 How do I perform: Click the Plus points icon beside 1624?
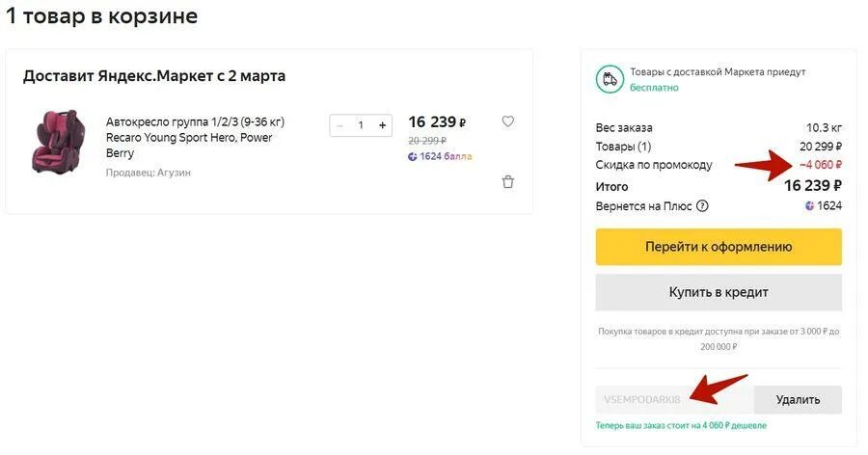[x=809, y=205]
